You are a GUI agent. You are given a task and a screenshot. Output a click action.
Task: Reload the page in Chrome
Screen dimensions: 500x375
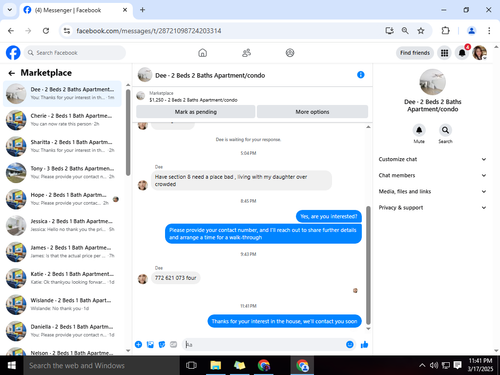pyautogui.click(x=46, y=31)
